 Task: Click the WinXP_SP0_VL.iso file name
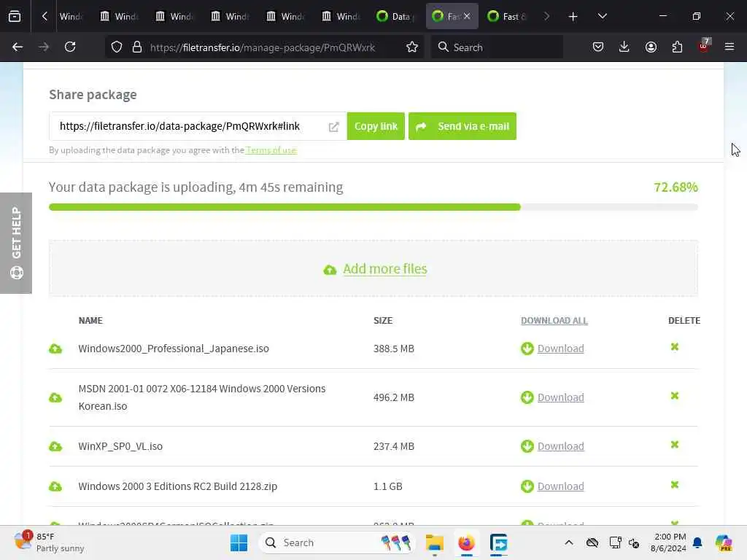120,447
